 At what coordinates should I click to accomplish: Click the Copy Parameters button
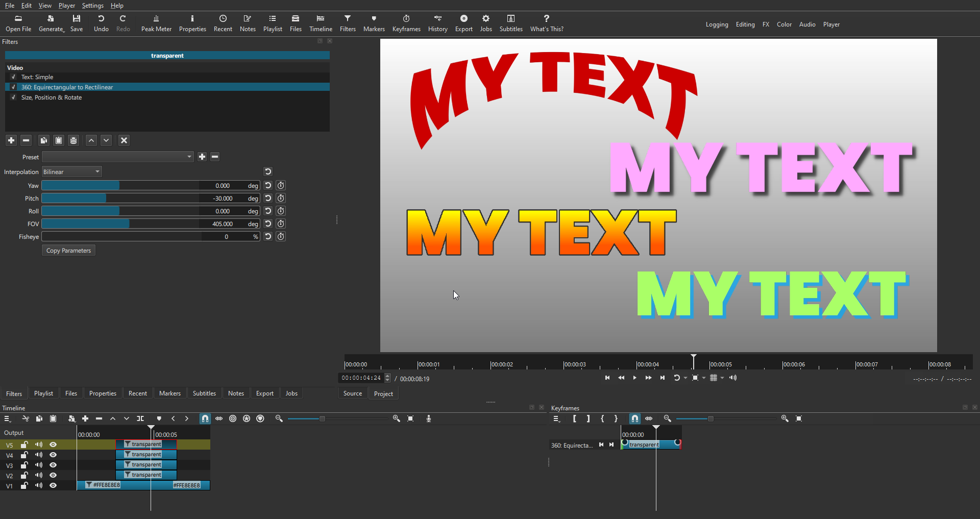pyautogui.click(x=68, y=251)
